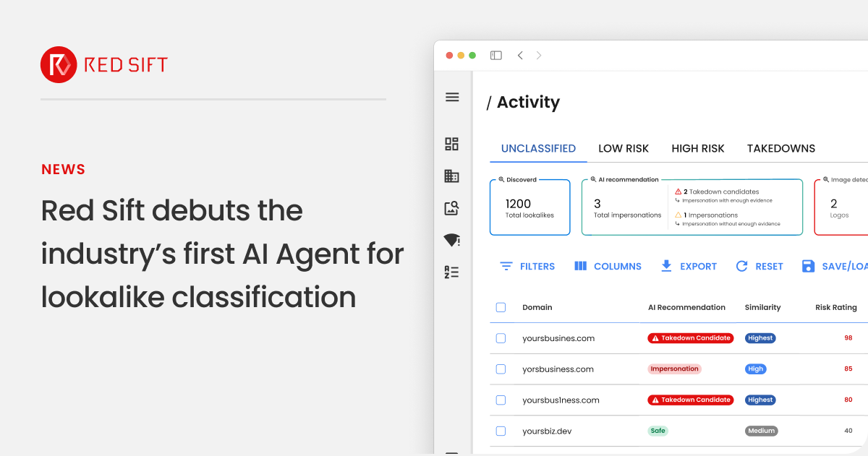Go back with the browser left chevron
The width and height of the screenshot is (868, 456).
(520, 55)
